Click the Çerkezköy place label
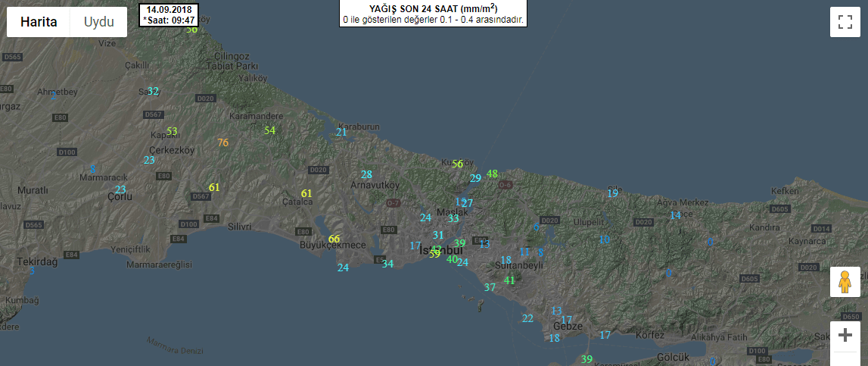Screen dimensions: 868x366 [x=172, y=150]
